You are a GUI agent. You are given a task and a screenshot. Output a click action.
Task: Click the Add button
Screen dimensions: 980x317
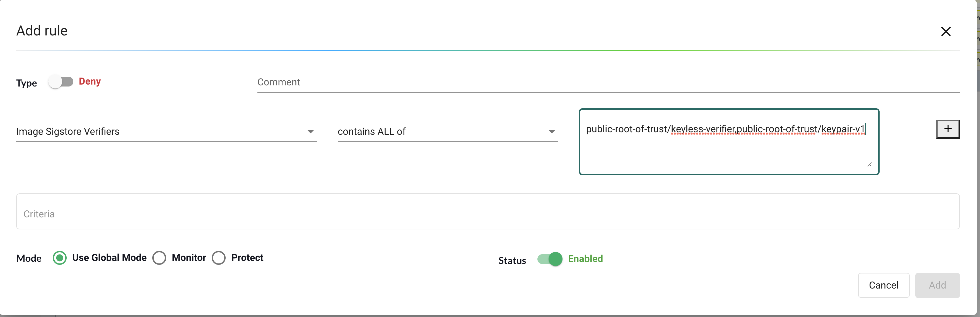pos(937,285)
